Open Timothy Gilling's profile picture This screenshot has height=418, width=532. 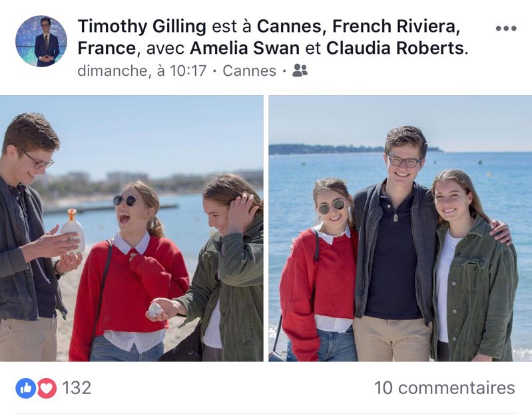[x=41, y=41]
